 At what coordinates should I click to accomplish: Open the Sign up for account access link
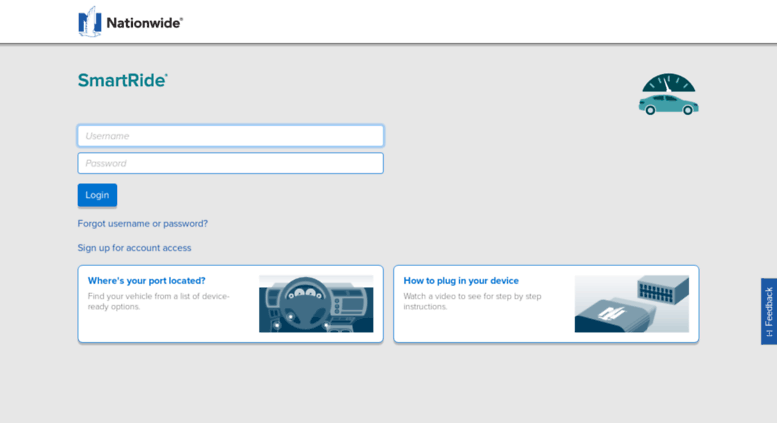[x=134, y=248]
